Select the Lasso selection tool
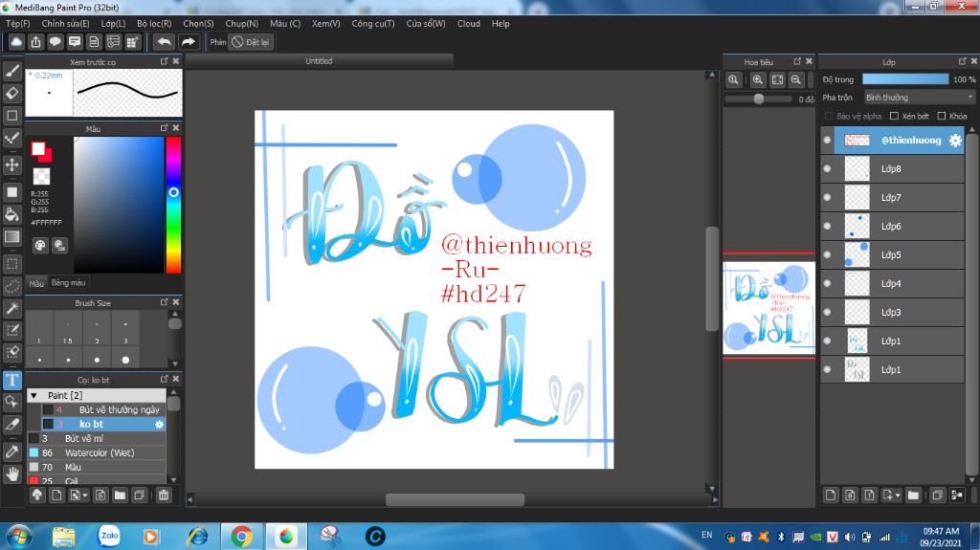The image size is (980, 550). click(11, 286)
